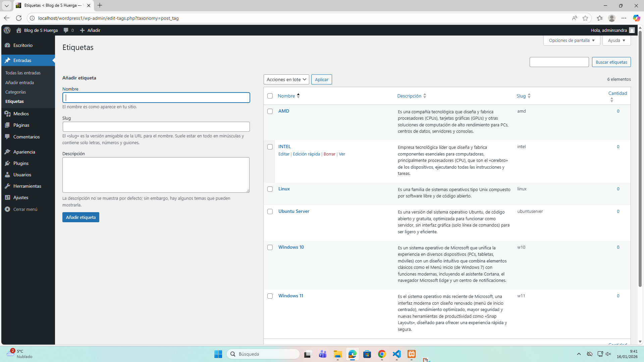
Task: Check the AMD tag checkbox
Action: [x=270, y=111]
